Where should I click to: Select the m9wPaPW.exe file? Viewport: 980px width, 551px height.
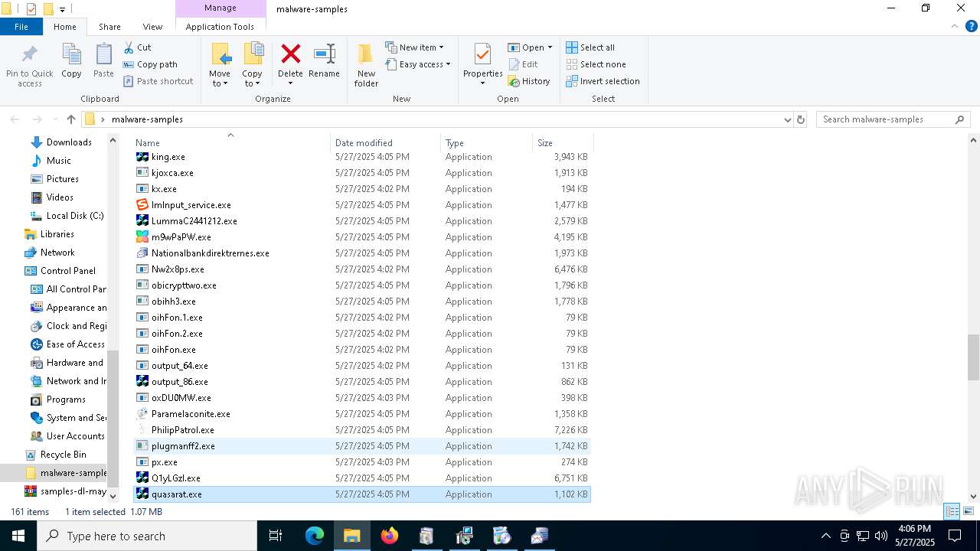[x=361, y=237]
